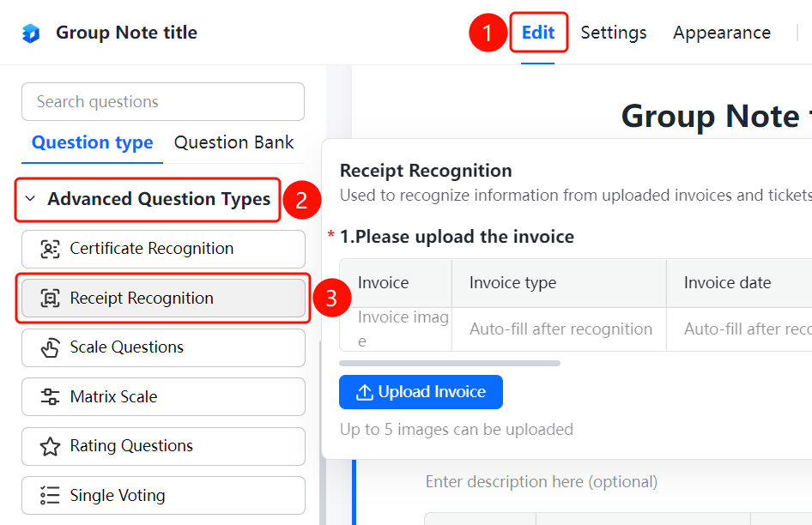Click the blue cube app logo
812x525 pixels.
(31, 33)
